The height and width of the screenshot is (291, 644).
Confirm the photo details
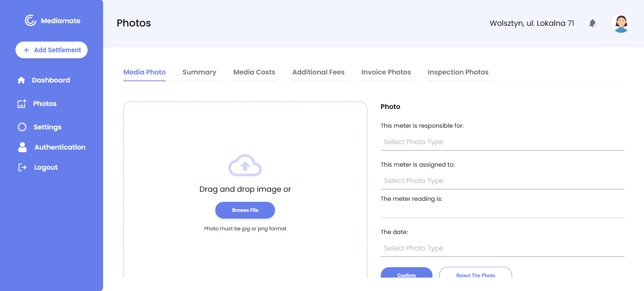tap(407, 273)
